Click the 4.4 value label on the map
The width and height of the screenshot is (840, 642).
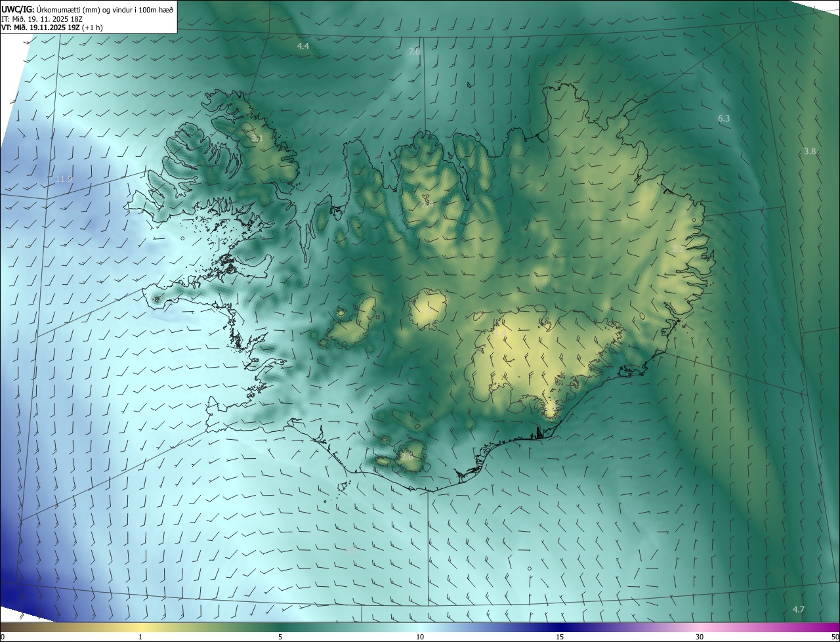pos(303,46)
